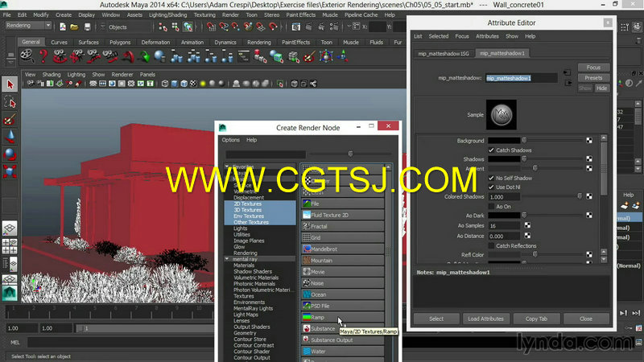Click the File texture node icon
This screenshot has width=644, height=362.
click(307, 204)
